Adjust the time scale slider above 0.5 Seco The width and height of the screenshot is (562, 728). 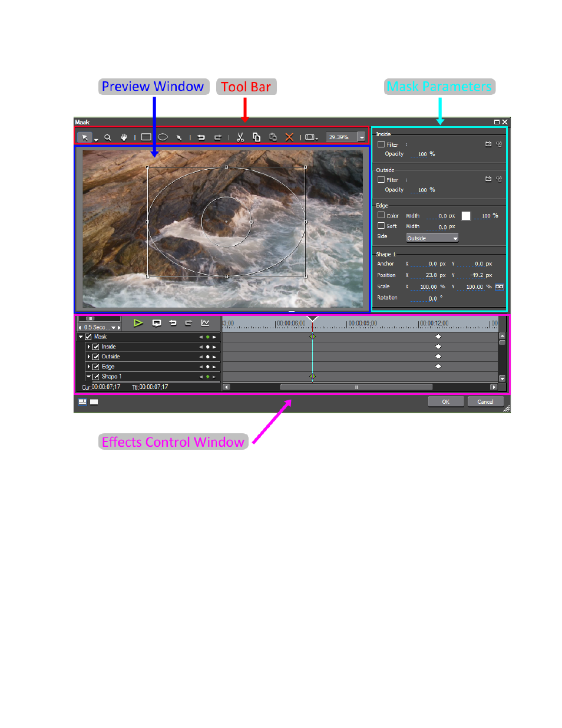coord(91,319)
